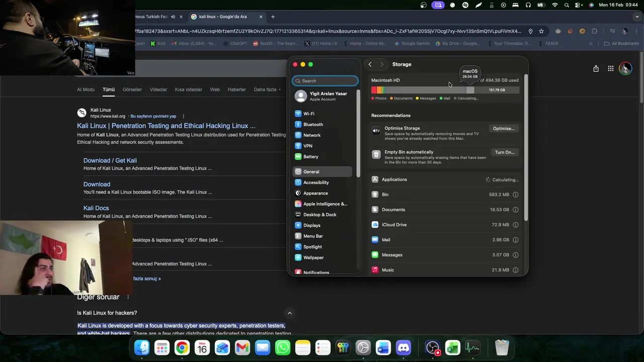The width and height of the screenshot is (644, 362).
Task: Open VPN settings pane
Action: [322, 146]
